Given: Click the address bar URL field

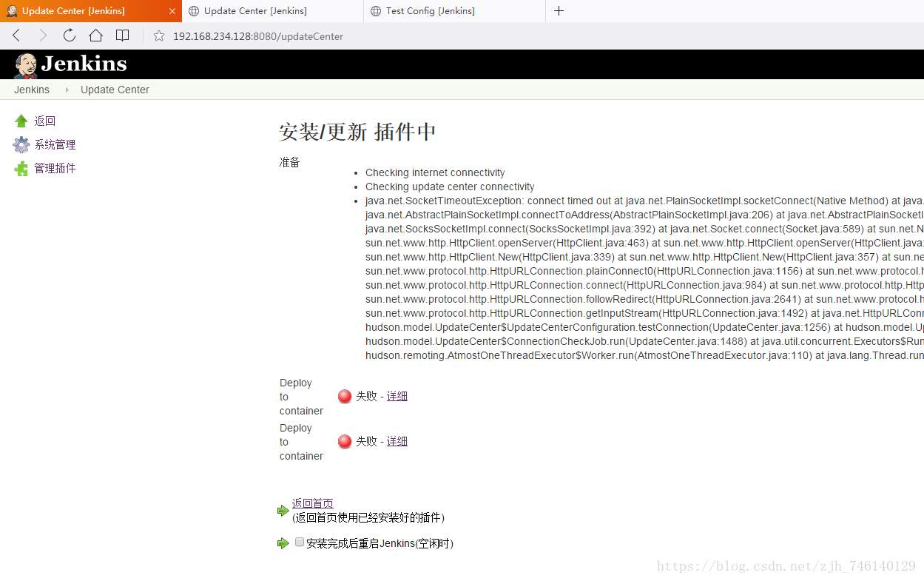Looking at the screenshot, I should coord(258,36).
